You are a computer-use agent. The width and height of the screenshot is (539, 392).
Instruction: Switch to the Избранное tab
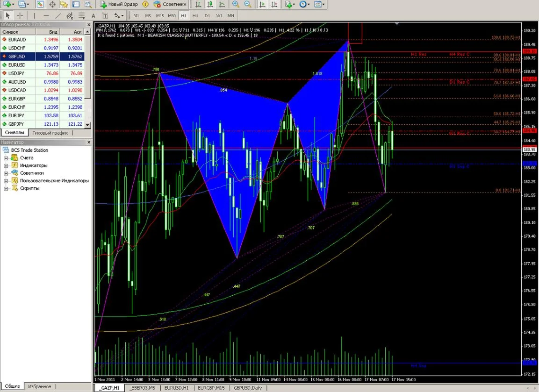point(40,386)
